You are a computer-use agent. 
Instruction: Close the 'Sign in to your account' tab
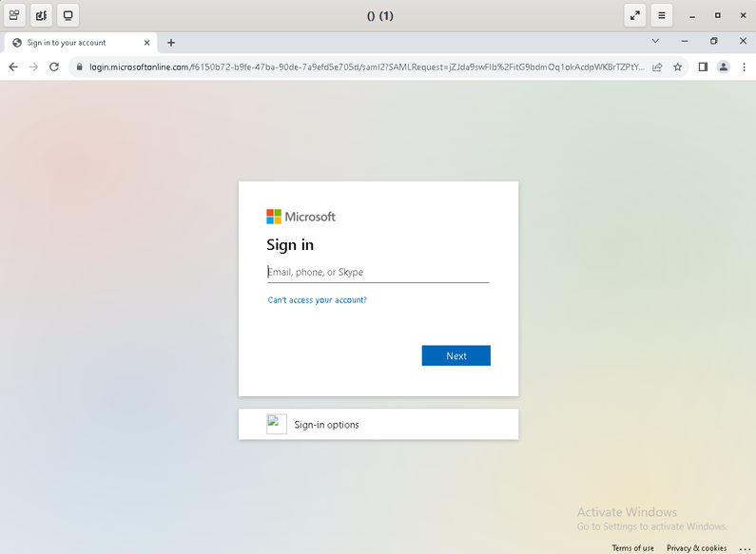point(146,43)
